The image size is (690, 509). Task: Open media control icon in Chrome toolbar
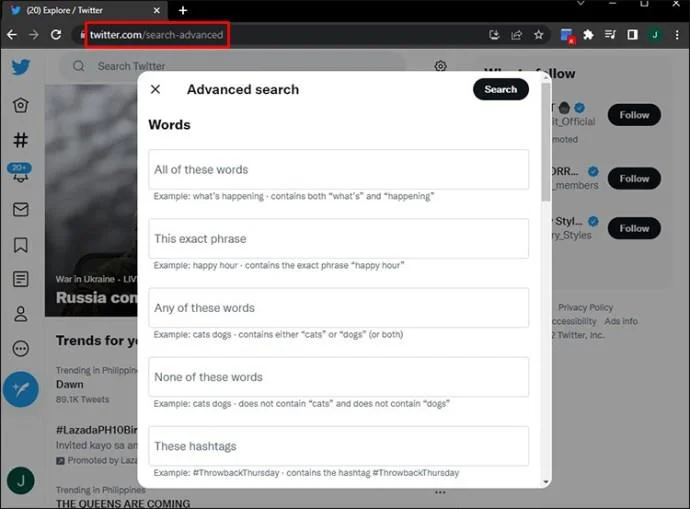pyautogui.click(x=610, y=35)
